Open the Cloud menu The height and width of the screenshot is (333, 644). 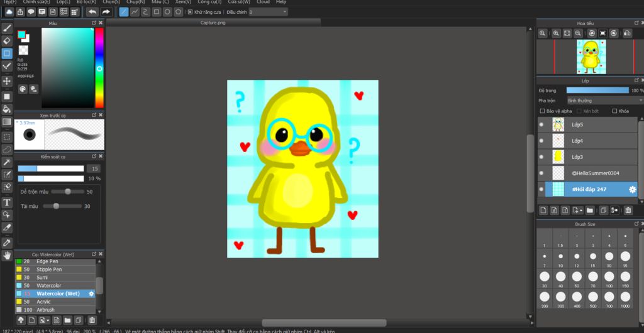(x=263, y=2)
